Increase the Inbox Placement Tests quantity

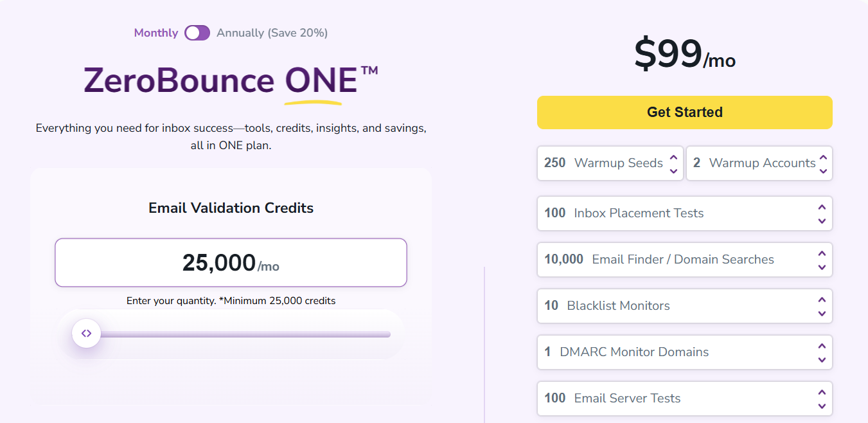(x=822, y=208)
